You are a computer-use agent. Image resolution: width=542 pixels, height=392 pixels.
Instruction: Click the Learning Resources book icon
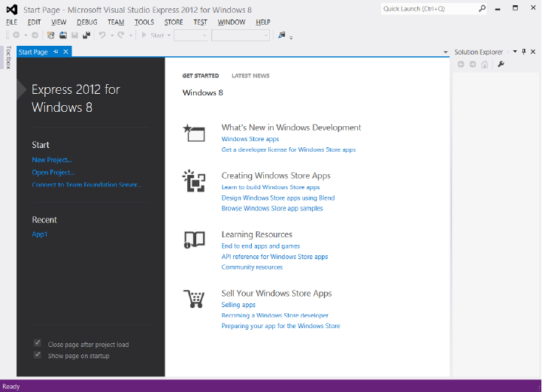tap(194, 240)
